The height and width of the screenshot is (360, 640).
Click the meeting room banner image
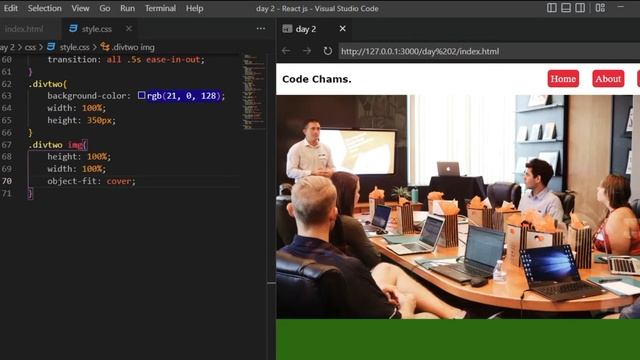pos(458,207)
